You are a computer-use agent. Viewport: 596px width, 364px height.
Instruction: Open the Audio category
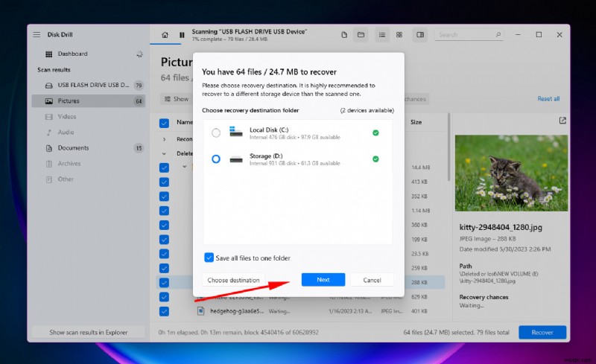[x=89, y=132]
